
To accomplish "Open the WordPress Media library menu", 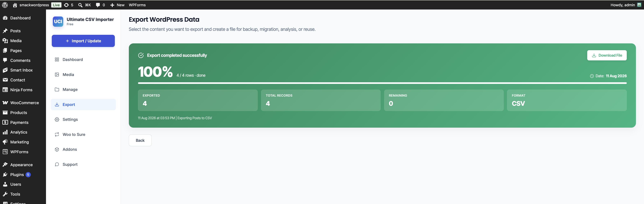I will pos(23,41).
